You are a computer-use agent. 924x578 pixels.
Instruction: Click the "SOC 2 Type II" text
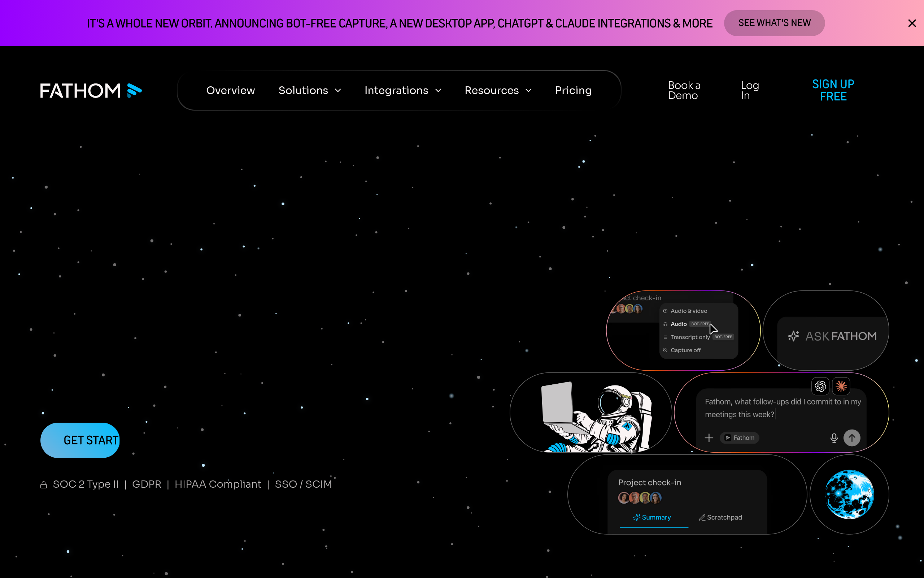pyautogui.click(x=86, y=484)
